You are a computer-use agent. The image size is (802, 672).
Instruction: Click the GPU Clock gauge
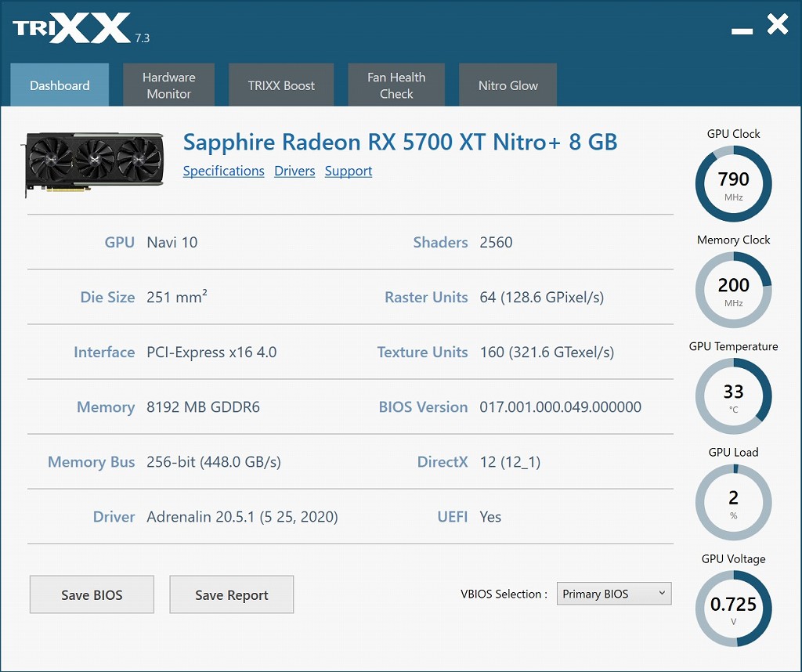(x=733, y=184)
